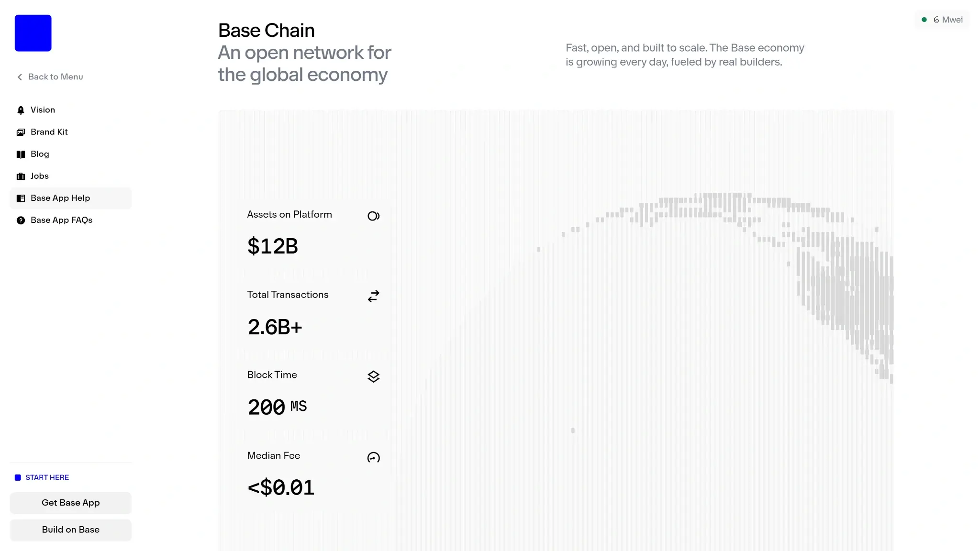Go to the Blog section
The width and height of the screenshot is (980, 551).
(x=40, y=154)
